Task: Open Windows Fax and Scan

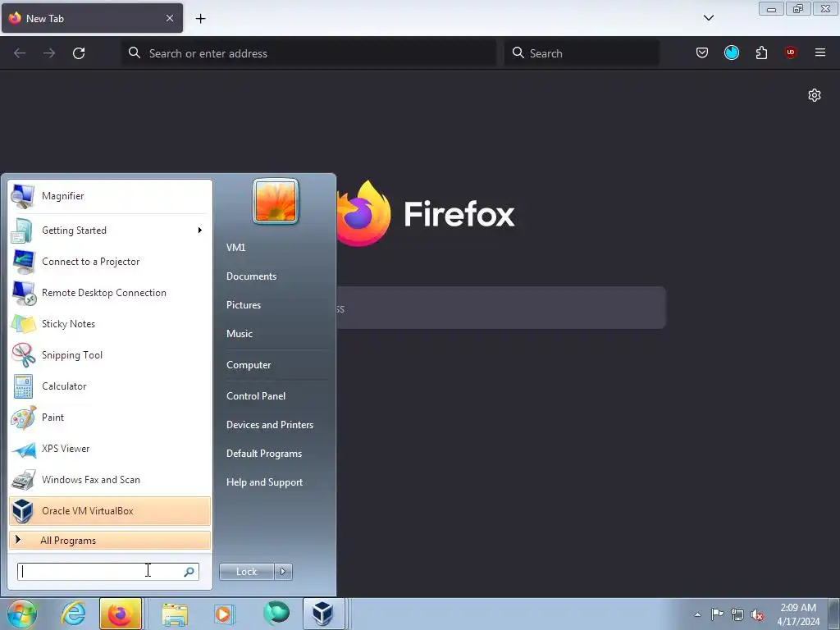Action: pos(110,479)
